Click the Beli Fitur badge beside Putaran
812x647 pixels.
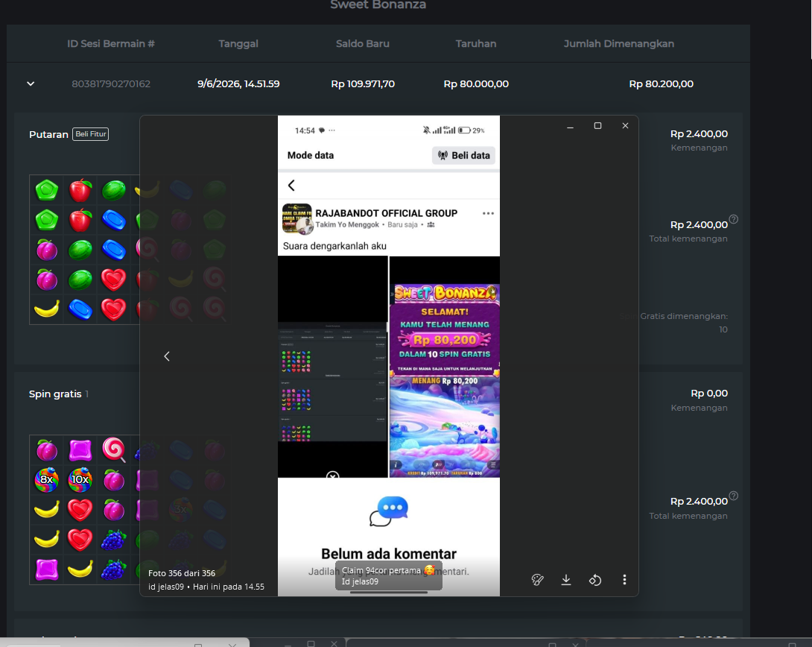(91, 134)
